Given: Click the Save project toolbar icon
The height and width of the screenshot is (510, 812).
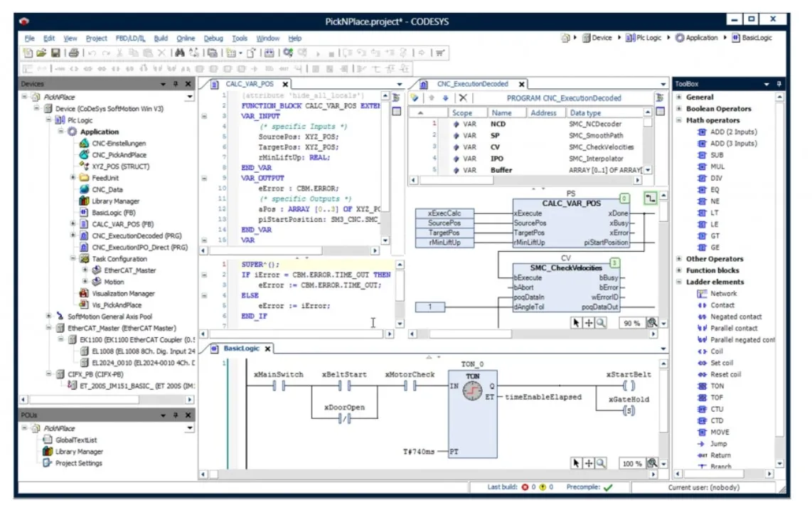Looking at the screenshot, I should (54, 53).
